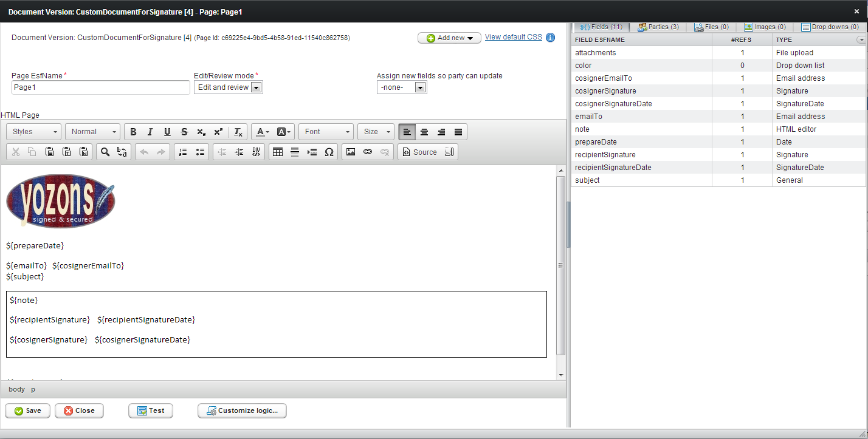868x439 pixels.
Task: Insert a numbered list
Action: point(183,152)
